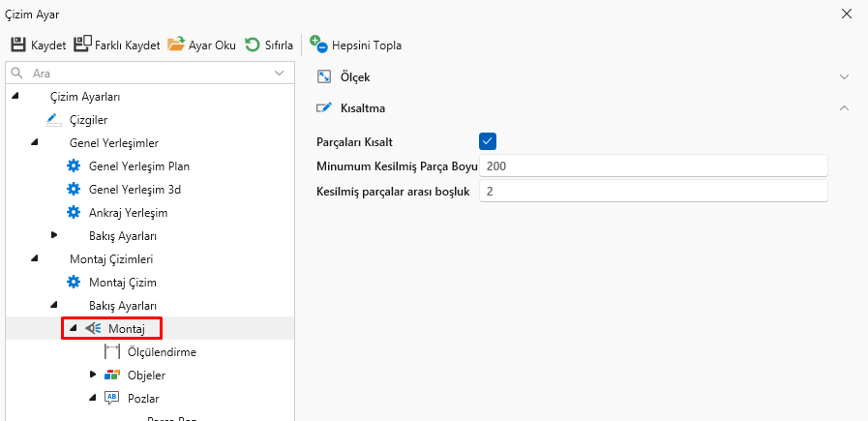Reset settings using the Sıfırla icon

[x=253, y=45]
